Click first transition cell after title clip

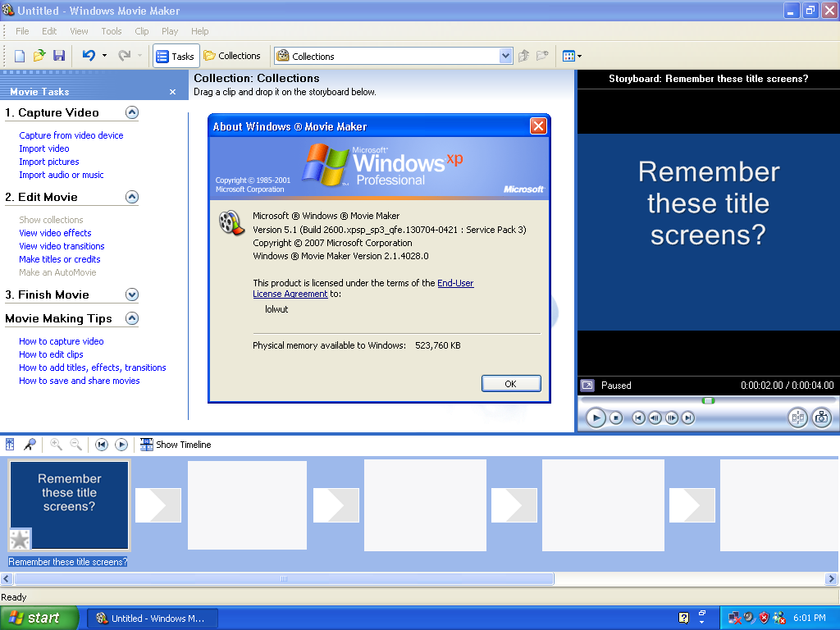point(158,505)
